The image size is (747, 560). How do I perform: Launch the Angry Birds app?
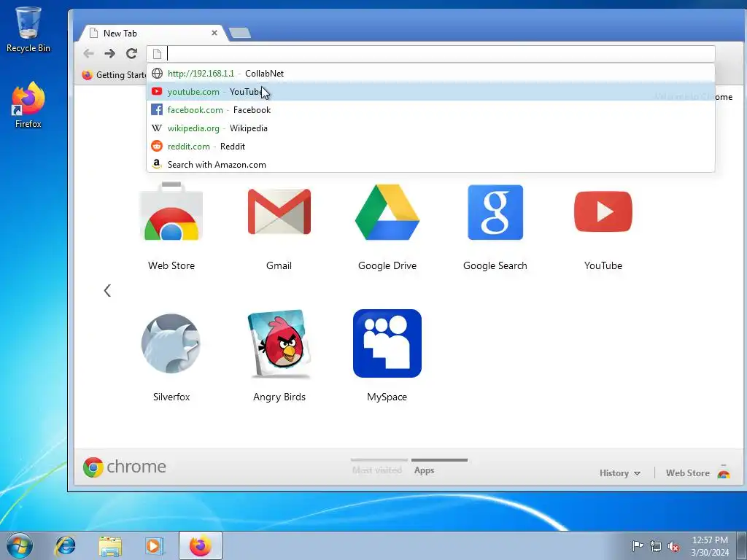coord(279,343)
